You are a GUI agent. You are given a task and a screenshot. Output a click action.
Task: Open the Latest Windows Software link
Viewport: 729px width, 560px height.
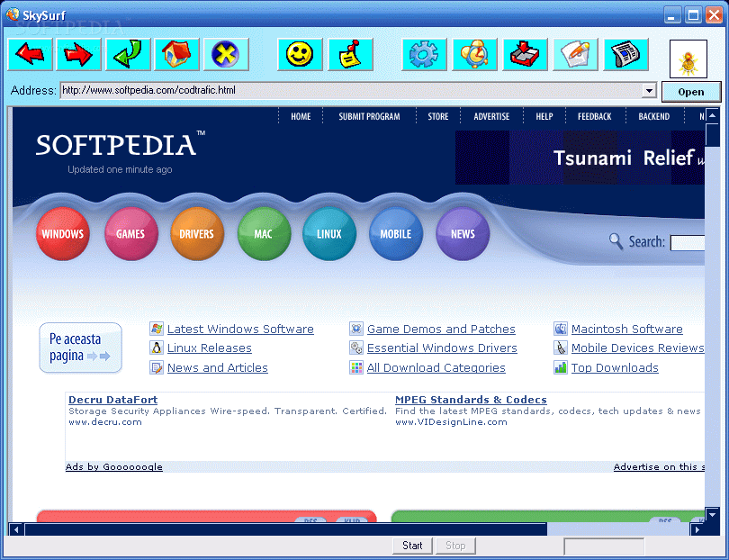coord(240,329)
